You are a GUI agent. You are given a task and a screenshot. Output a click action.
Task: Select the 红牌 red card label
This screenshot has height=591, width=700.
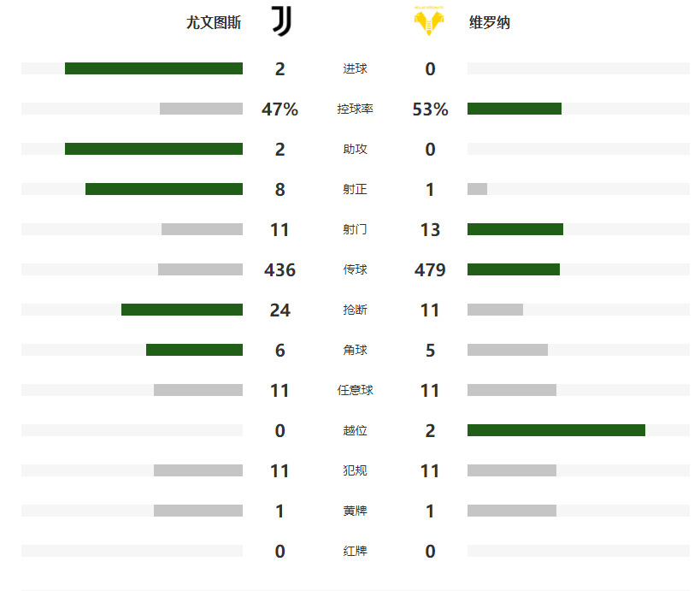click(x=355, y=551)
